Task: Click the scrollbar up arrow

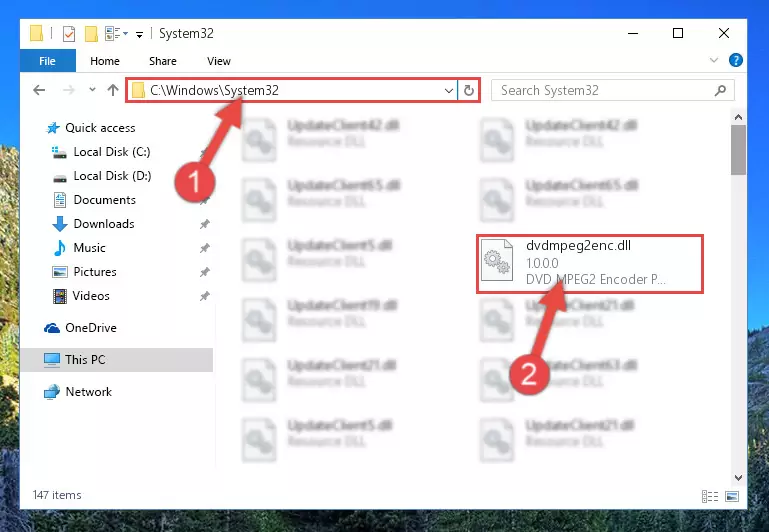Action: click(x=738, y=117)
